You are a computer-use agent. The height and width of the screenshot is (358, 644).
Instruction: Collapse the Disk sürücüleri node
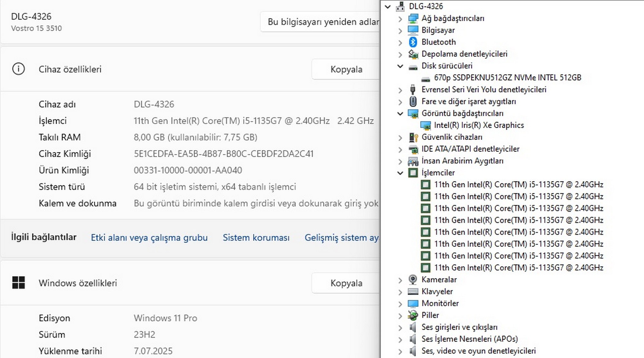point(400,66)
